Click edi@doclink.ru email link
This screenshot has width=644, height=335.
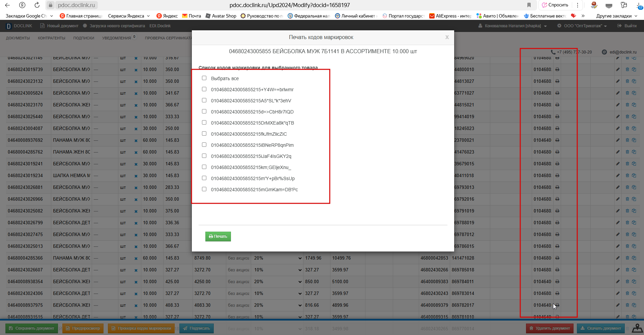[x=623, y=52]
